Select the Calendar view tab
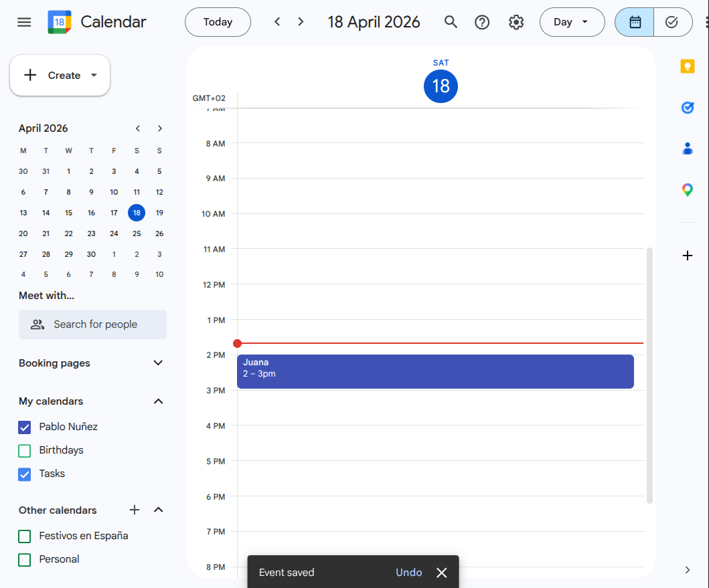 tap(633, 21)
